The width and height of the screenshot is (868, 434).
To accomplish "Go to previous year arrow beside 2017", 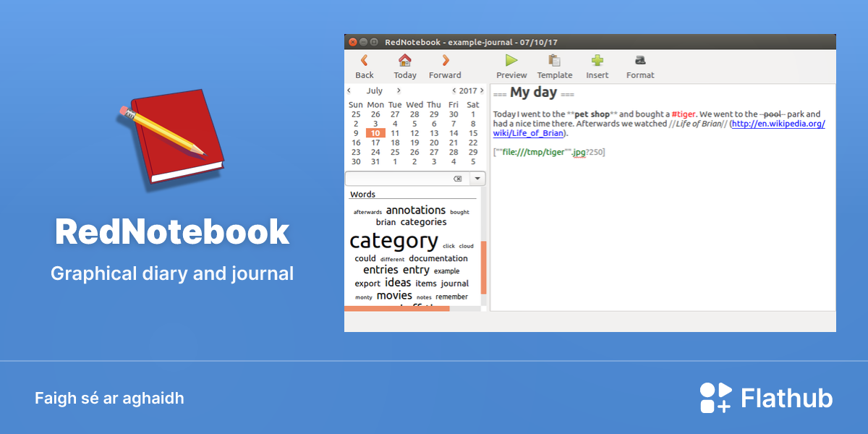I will [x=454, y=91].
